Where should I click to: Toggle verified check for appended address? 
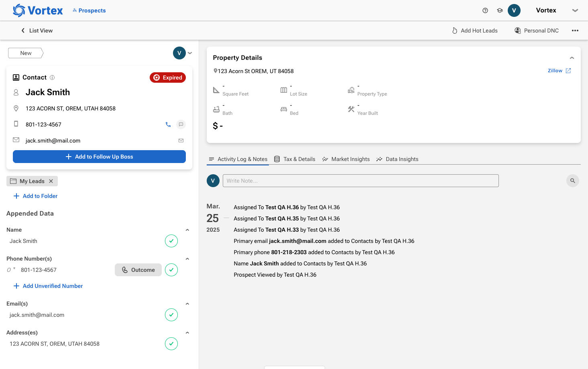pyautogui.click(x=171, y=344)
